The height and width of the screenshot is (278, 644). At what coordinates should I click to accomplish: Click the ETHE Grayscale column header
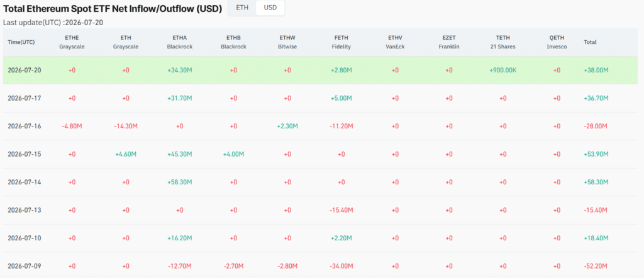tap(72, 42)
